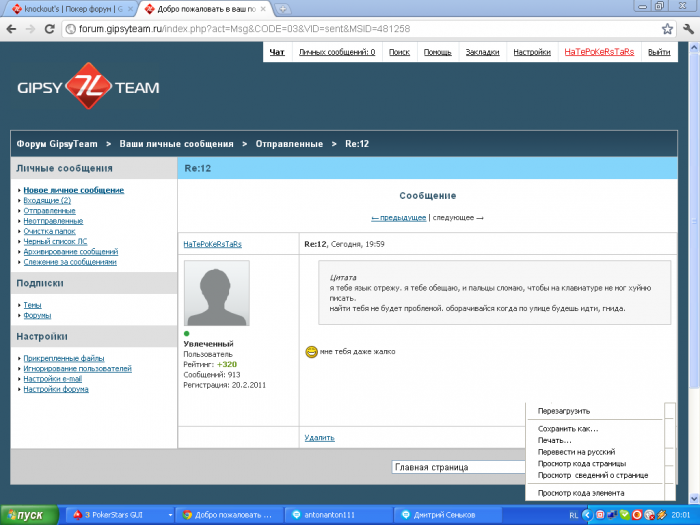
Task: Click page scrollbar down arrow
Action: pos(694,499)
